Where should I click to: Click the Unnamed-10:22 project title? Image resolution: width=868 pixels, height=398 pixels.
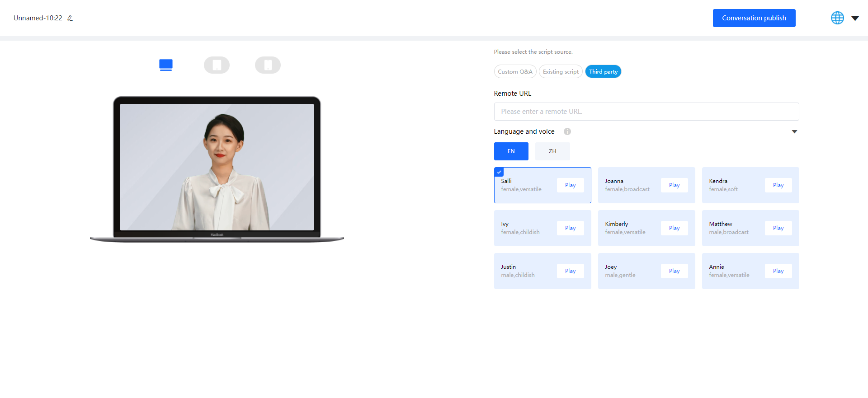click(38, 18)
